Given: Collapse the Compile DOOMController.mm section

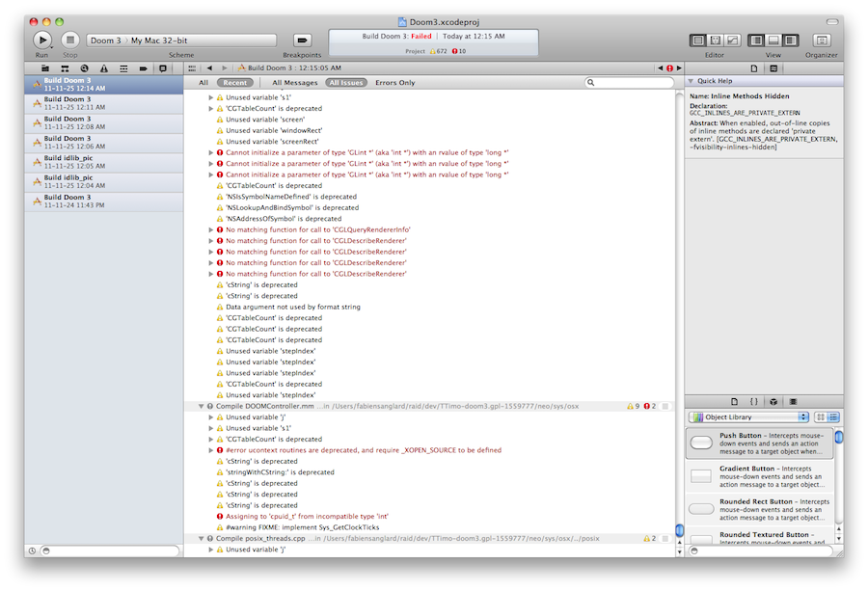Looking at the screenshot, I should [202, 406].
